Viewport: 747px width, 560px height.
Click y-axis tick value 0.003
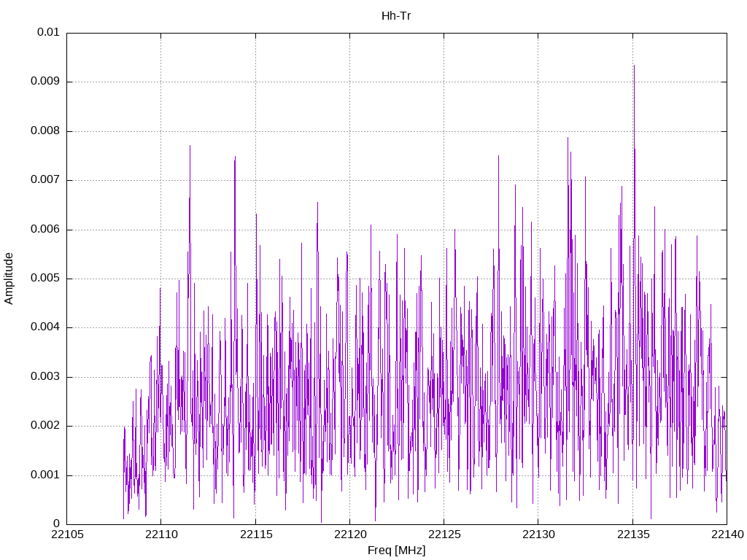click(45, 377)
